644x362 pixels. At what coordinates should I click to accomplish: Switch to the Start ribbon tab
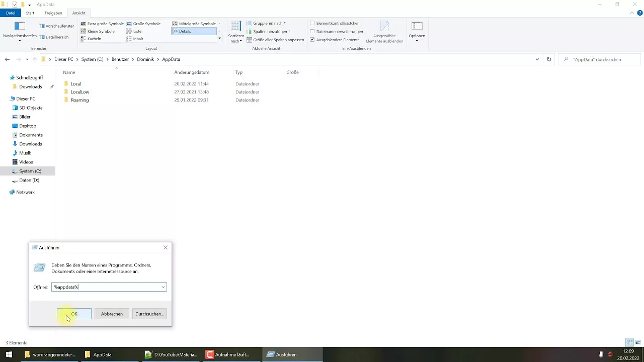tap(30, 13)
